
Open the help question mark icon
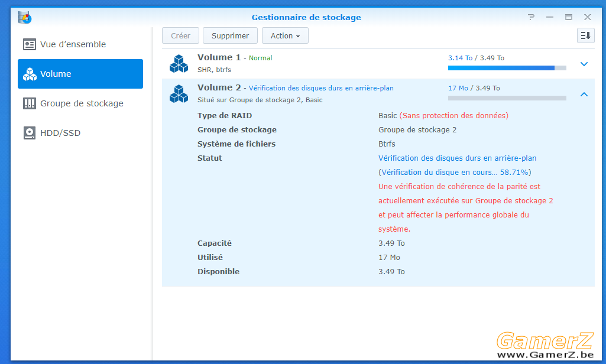click(531, 17)
